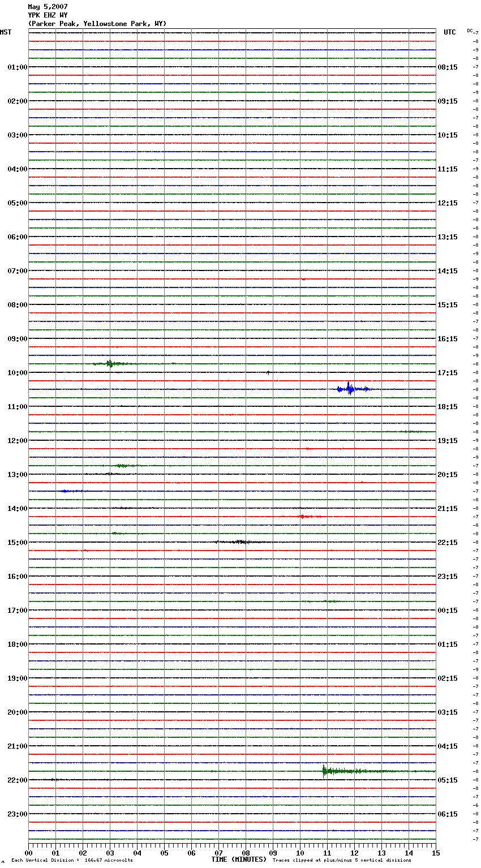481x868 pixels.
Task: Click bottom axis minute label '11'
Action: (327, 853)
